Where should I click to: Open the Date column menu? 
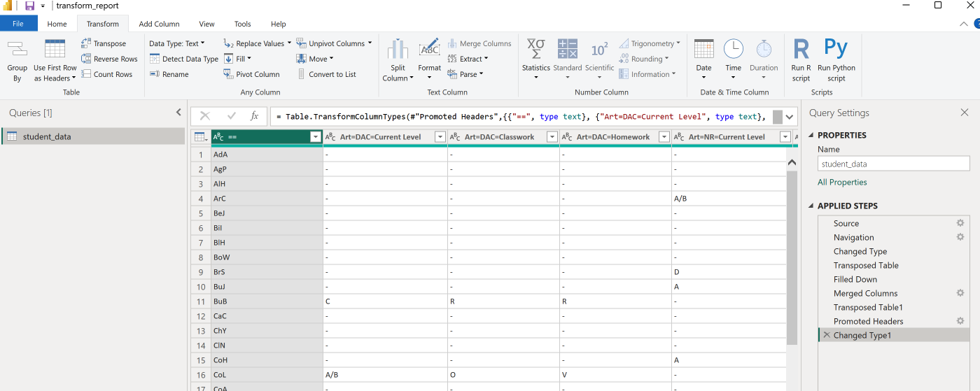point(703,59)
